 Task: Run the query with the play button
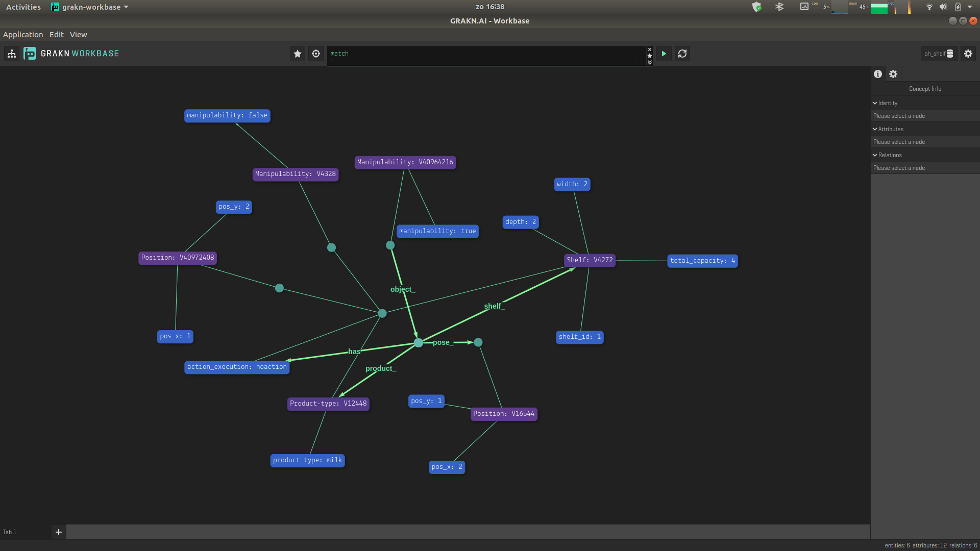click(664, 54)
